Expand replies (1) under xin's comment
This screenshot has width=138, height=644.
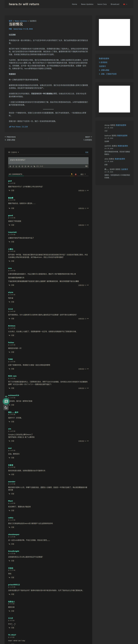(x=83, y=441)
